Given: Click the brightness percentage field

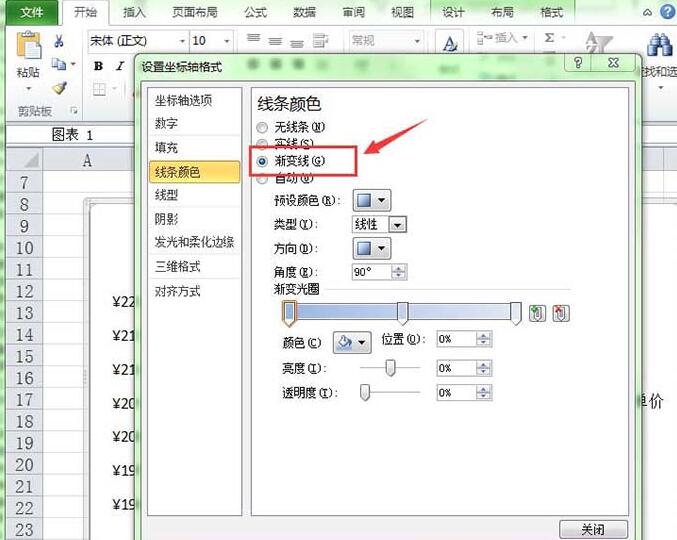Looking at the screenshot, I should (x=457, y=368).
